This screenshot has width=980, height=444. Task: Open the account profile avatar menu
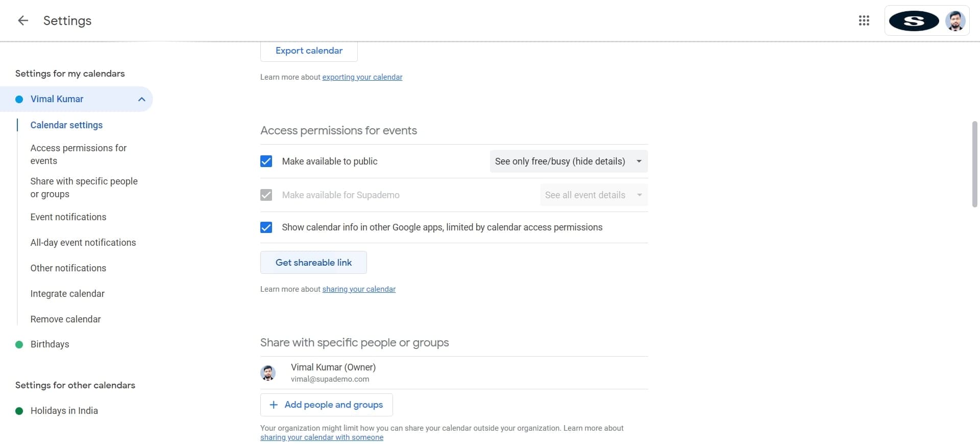click(954, 21)
